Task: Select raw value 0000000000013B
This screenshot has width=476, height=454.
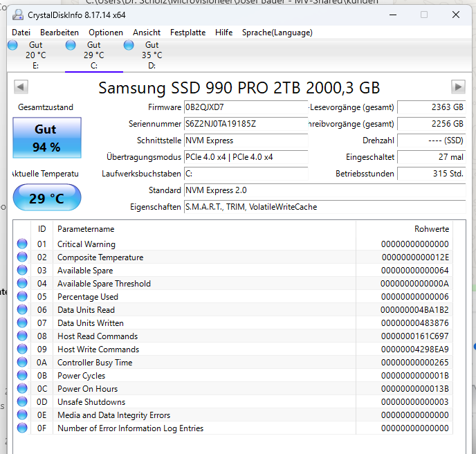Action: click(415, 389)
